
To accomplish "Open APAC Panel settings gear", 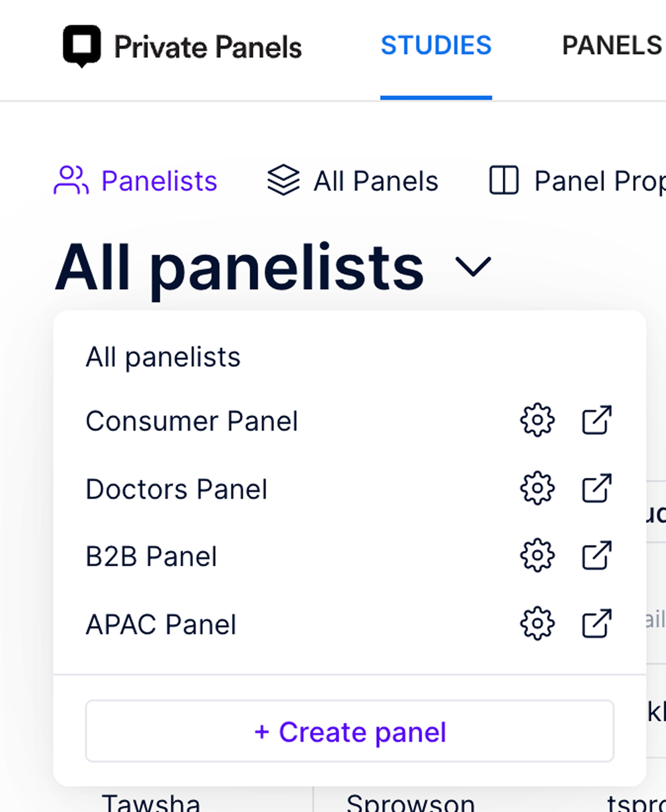I will coord(537,623).
